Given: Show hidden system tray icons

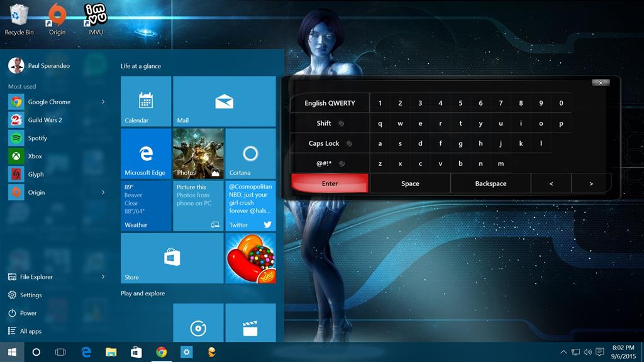Looking at the screenshot, I should coord(563,352).
